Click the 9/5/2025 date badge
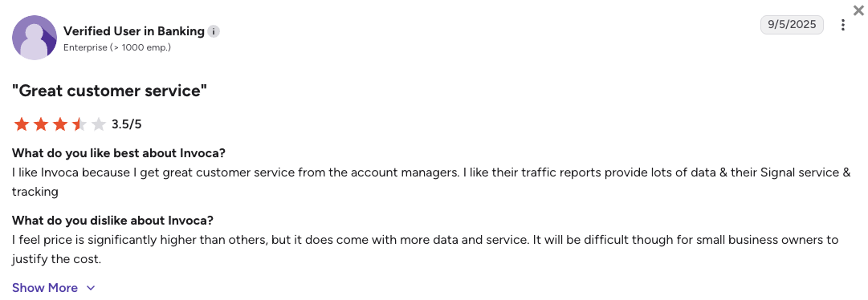The height and width of the screenshot is (300, 868). tap(792, 25)
